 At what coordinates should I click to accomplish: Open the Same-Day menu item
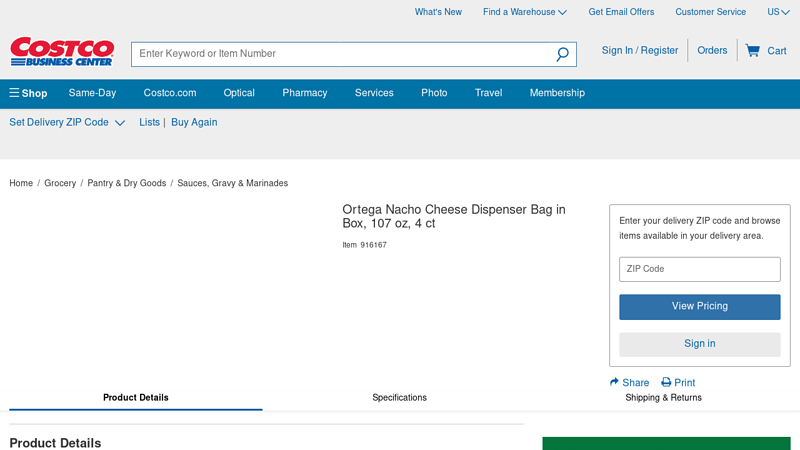pyautogui.click(x=92, y=93)
